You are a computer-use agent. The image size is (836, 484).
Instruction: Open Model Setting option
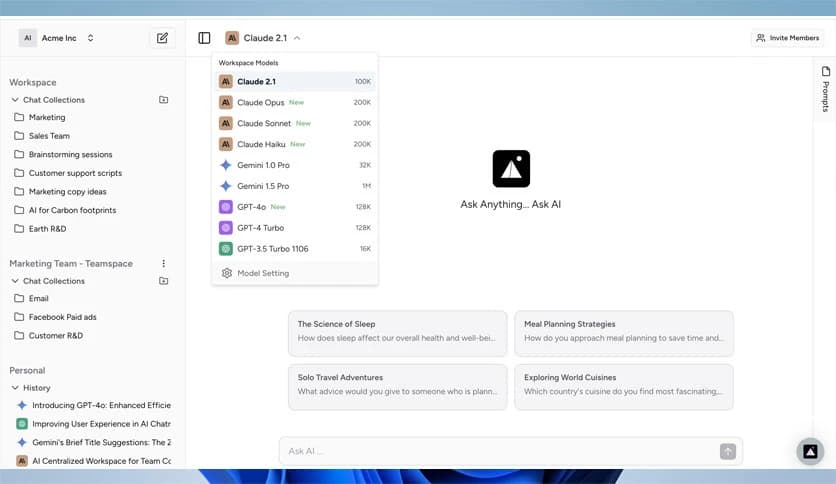(x=295, y=273)
